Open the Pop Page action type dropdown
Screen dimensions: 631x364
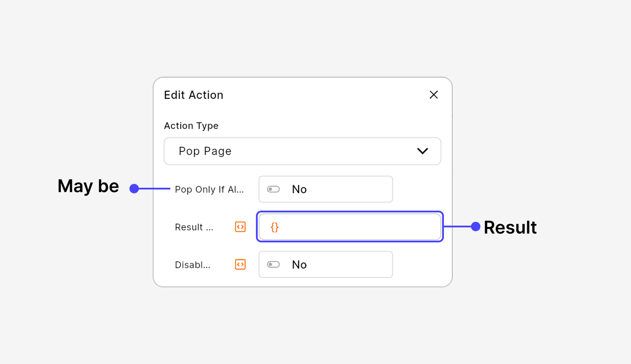(302, 151)
